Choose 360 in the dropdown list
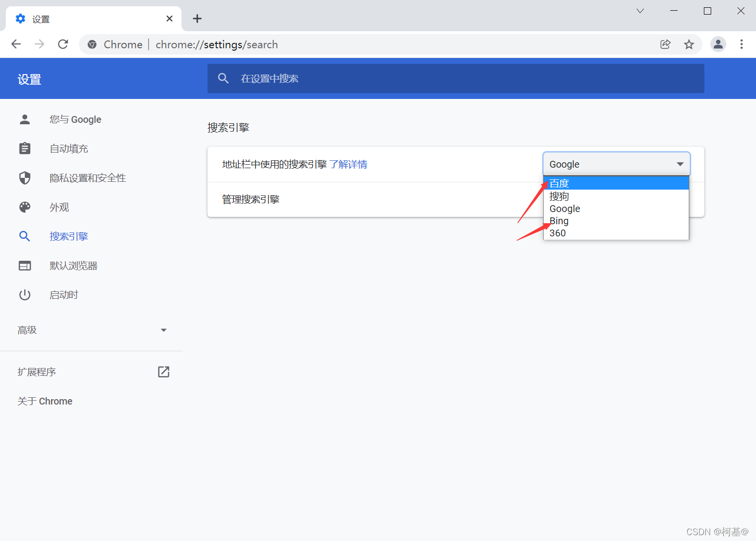Screen dimensions: 756x541 click(616, 233)
